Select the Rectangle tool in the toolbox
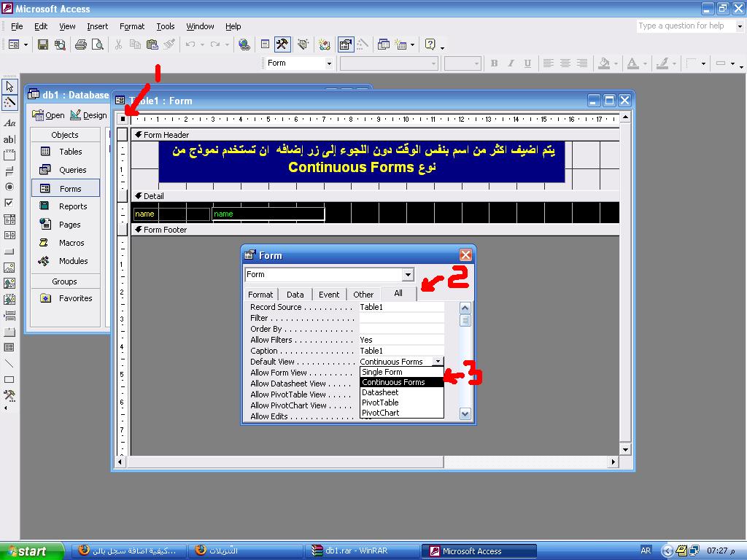This screenshot has height=560, width=747. coord(9,380)
